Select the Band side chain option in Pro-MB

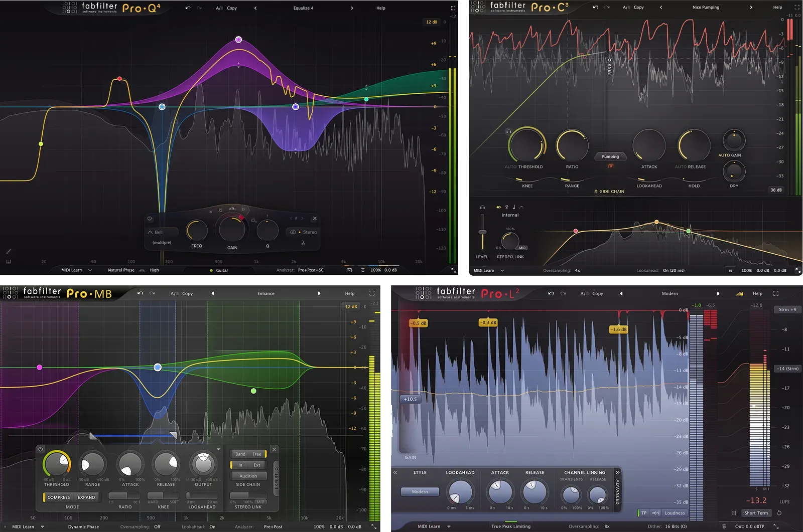click(240, 454)
